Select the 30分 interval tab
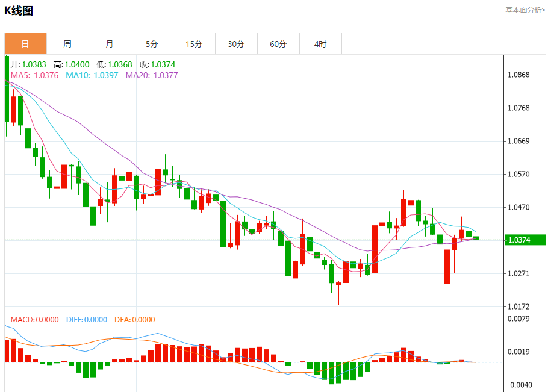The height and width of the screenshot is (392, 548). (x=236, y=44)
